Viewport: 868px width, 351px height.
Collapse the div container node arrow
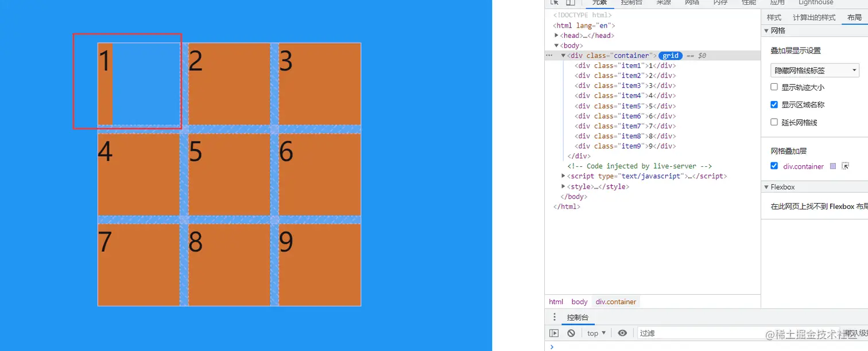[x=564, y=56]
